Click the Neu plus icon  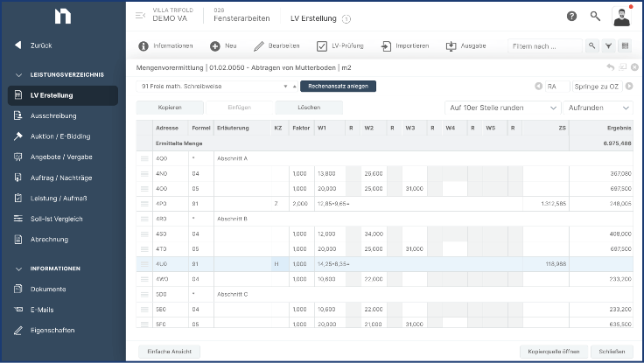click(215, 45)
